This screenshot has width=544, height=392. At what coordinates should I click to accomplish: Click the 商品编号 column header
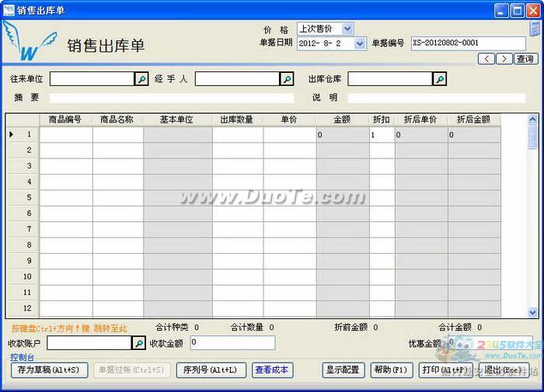click(x=65, y=120)
